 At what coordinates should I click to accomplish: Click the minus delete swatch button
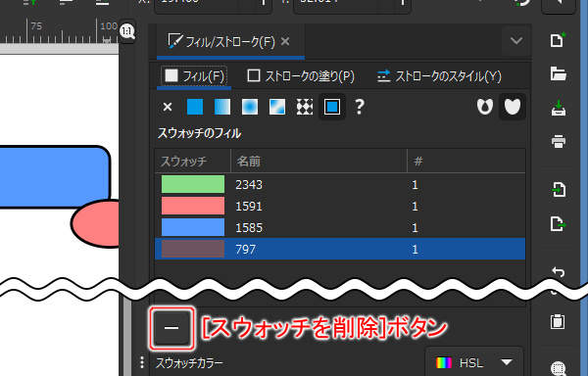pyautogui.click(x=171, y=328)
